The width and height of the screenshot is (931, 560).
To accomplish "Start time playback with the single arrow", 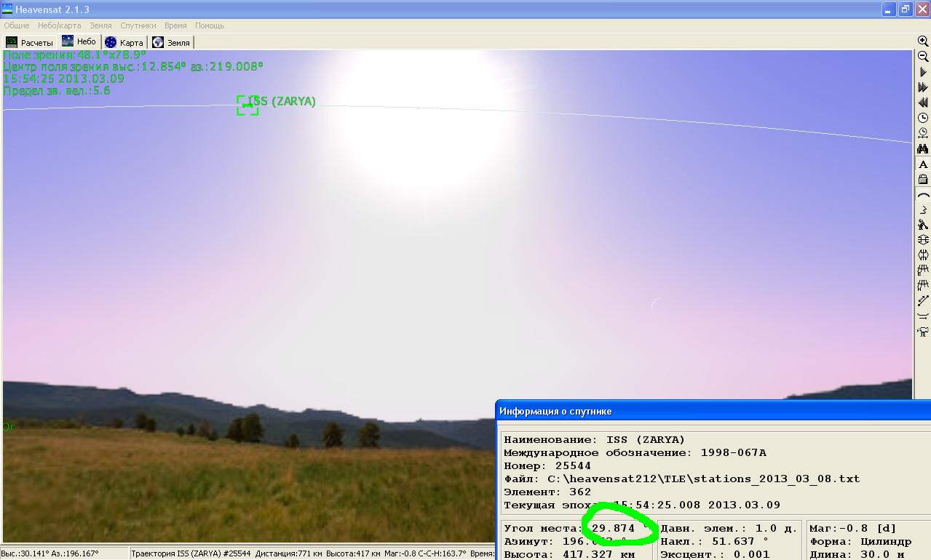I will click(923, 72).
